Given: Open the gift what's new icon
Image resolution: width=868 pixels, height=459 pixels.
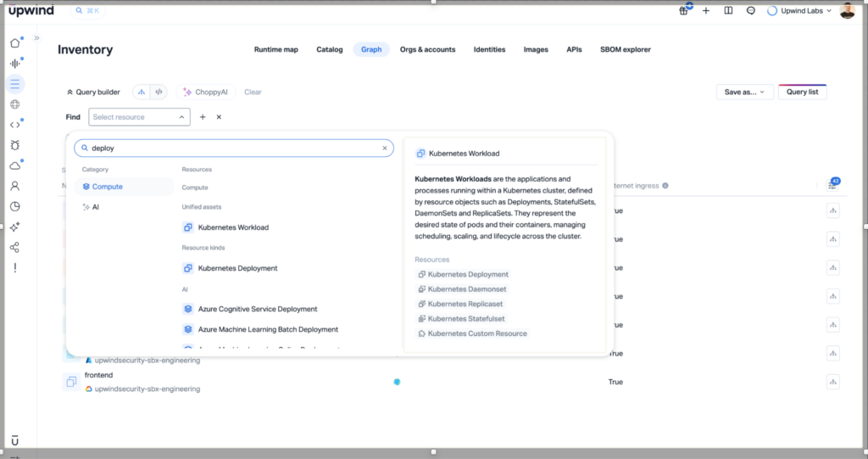Looking at the screenshot, I should pyautogui.click(x=684, y=10).
